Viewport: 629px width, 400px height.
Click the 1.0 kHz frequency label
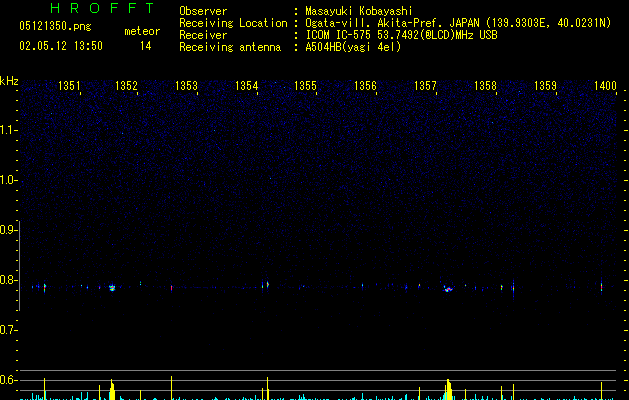8,180
